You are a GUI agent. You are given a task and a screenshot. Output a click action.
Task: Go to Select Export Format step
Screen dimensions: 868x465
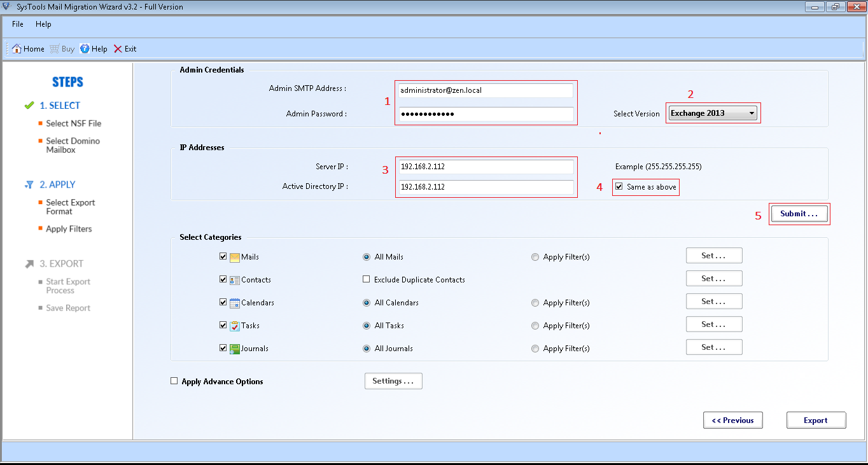(70, 207)
